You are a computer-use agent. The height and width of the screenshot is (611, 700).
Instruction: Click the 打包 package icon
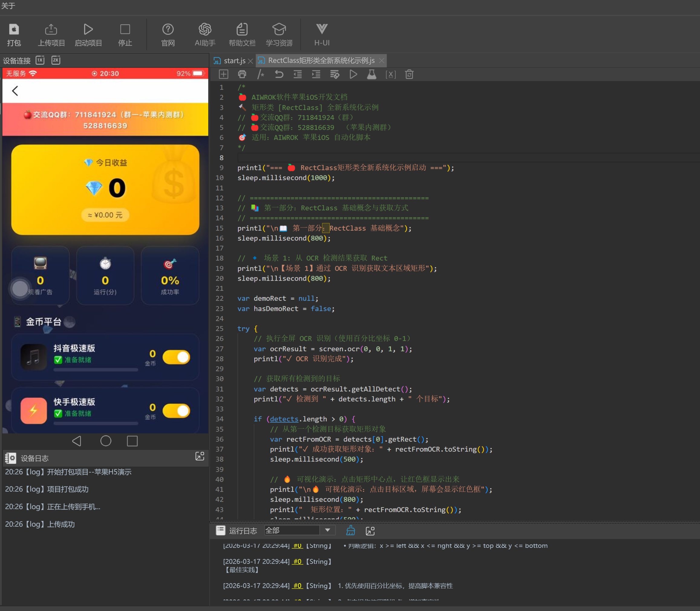14,30
